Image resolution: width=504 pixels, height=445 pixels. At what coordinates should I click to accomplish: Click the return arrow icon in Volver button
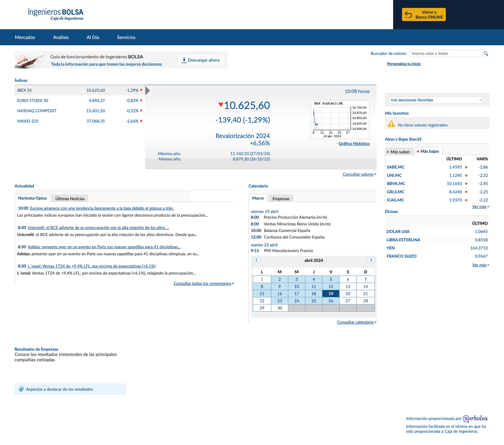(x=408, y=15)
